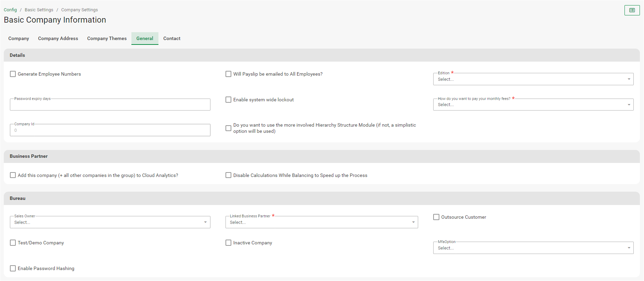The width and height of the screenshot is (644, 281).
Task: Toggle the Inactive Company checkbox
Action: [x=228, y=243]
